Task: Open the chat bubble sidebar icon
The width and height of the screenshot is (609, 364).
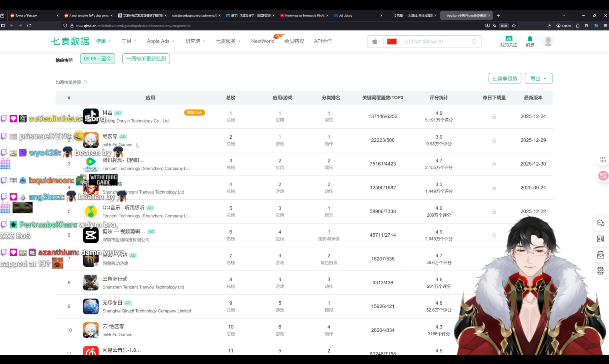Action: (600, 223)
